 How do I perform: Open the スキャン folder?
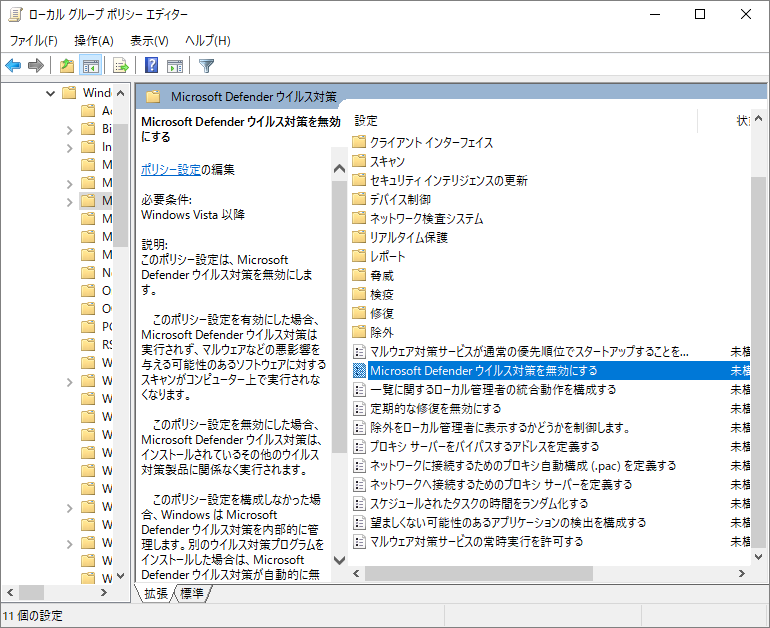(x=379, y=162)
